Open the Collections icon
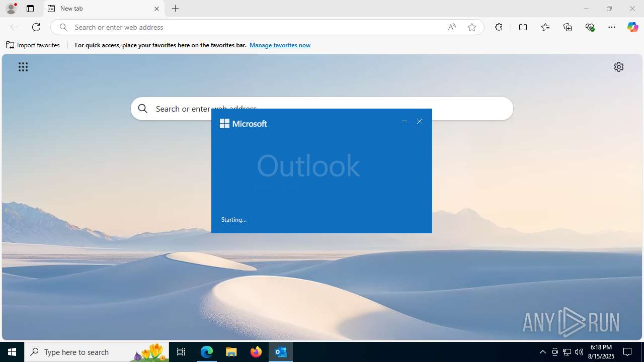This screenshot has width=644, height=362. 568,27
